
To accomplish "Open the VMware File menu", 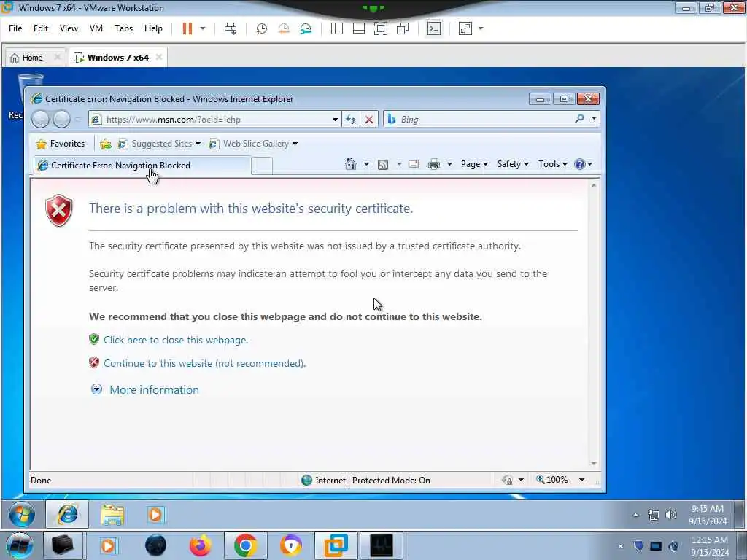I will coord(15,28).
